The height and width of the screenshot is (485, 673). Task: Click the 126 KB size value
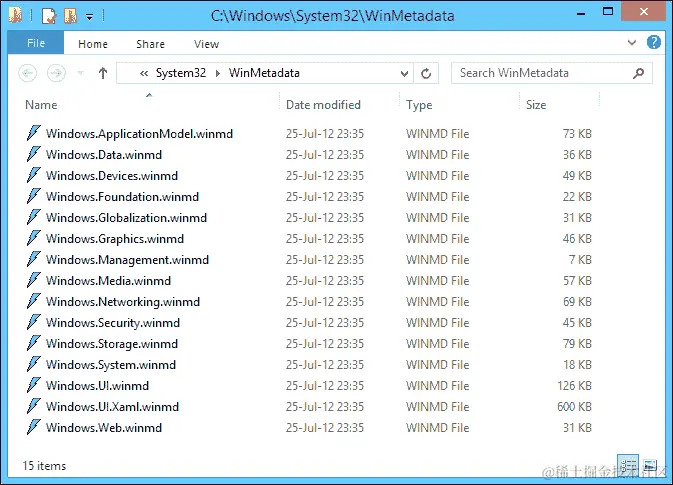574,385
